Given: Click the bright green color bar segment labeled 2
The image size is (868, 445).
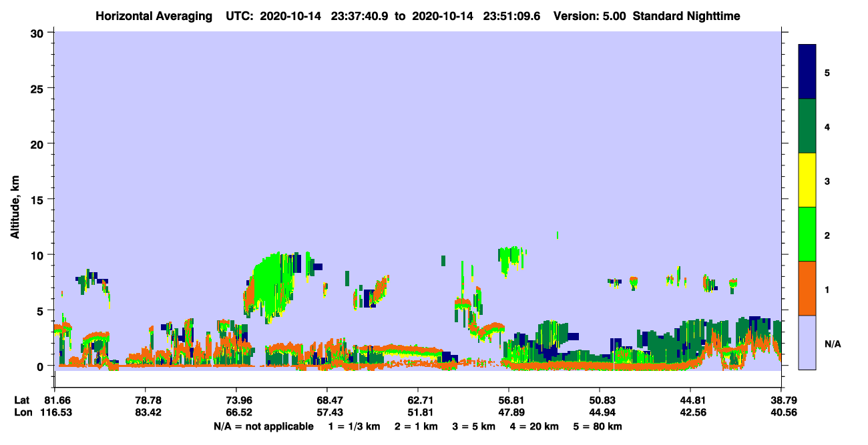Looking at the screenshot, I should point(807,234).
